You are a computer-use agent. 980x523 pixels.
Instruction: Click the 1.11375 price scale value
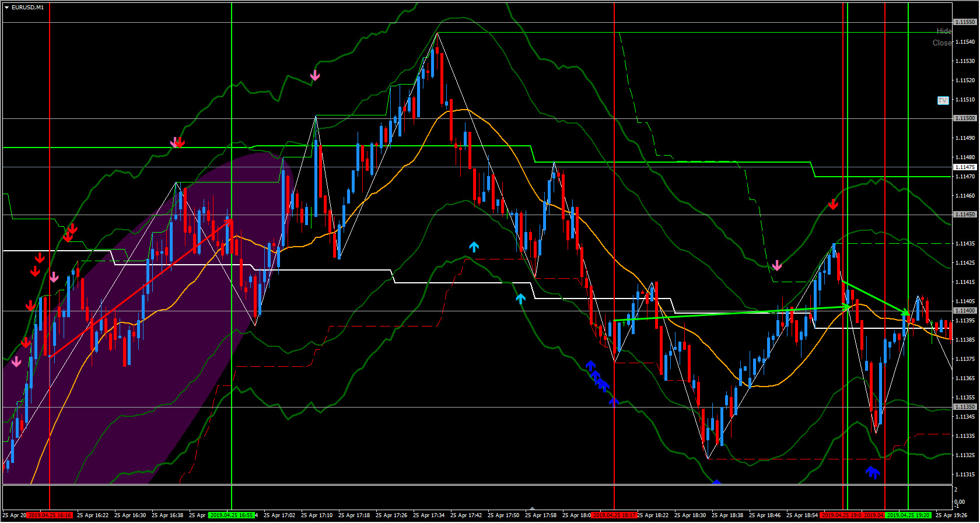click(965, 359)
